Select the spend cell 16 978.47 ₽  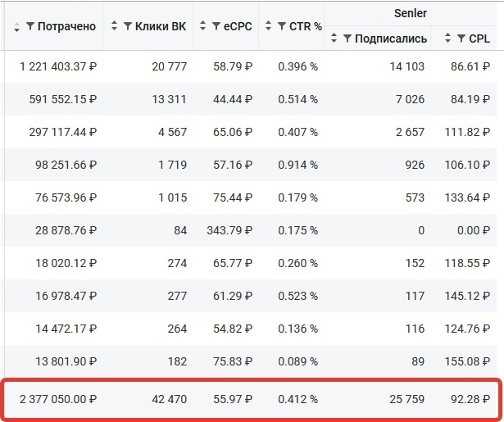[x=66, y=296]
